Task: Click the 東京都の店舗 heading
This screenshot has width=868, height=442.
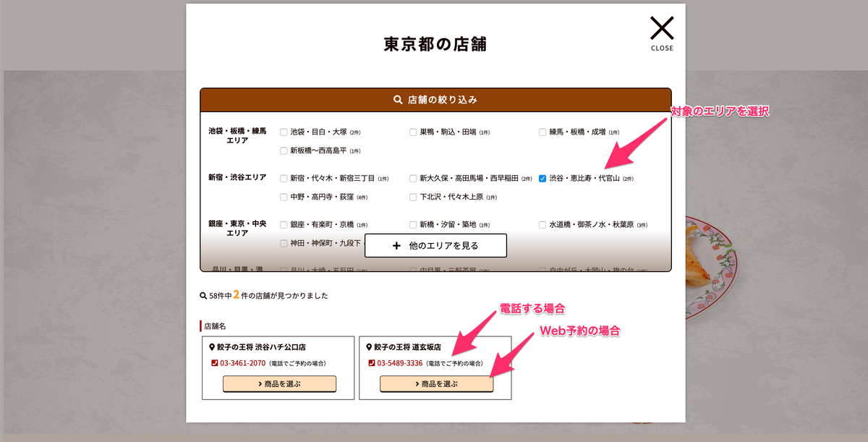Action: coord(435,44)
